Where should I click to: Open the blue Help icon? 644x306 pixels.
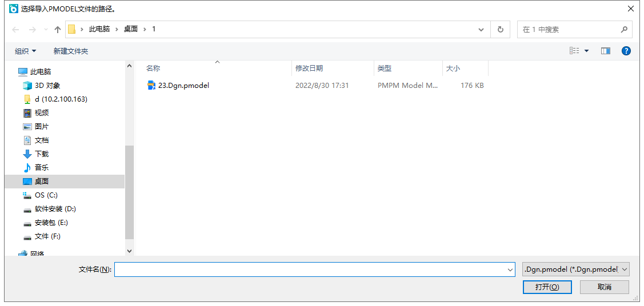pos(626,51)
